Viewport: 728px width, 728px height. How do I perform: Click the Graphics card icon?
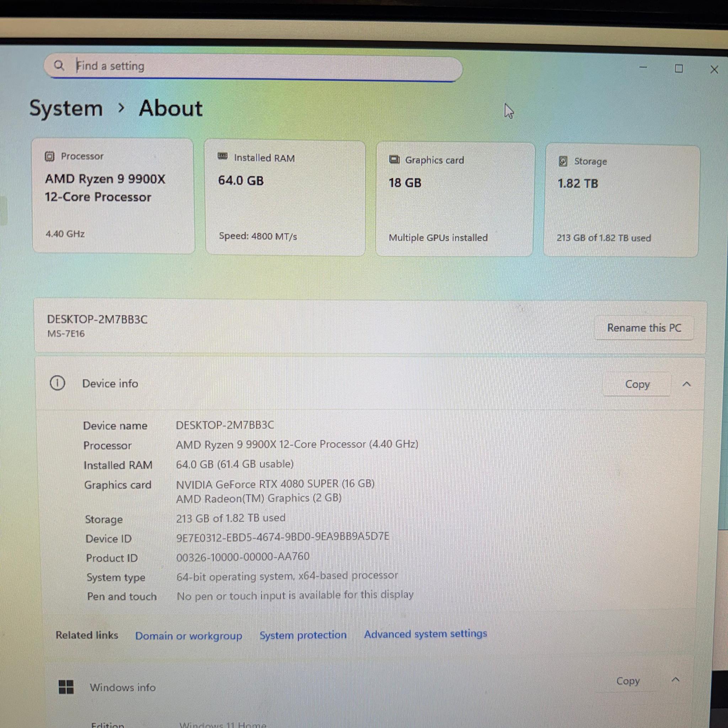tap(394, 160)
